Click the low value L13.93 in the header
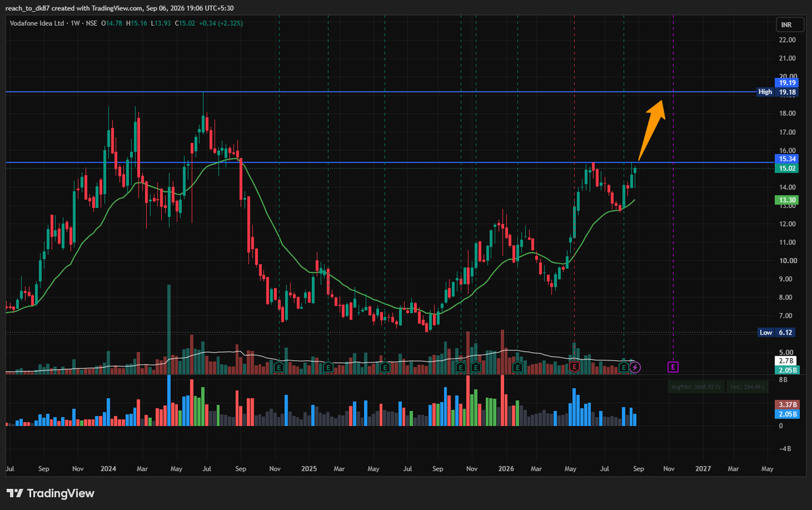Screen dimensions: 812x510 [162, 23]
